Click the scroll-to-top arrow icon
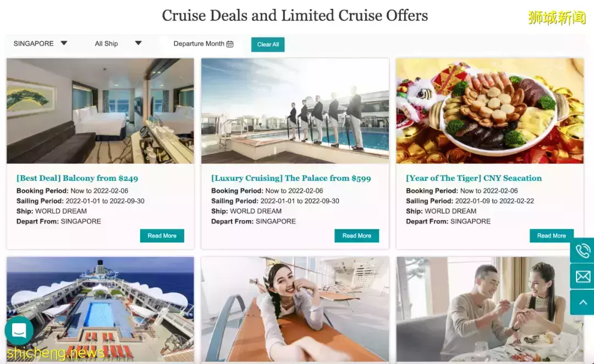594x364 pixels. pyautogui.click(x=582, y=302)
